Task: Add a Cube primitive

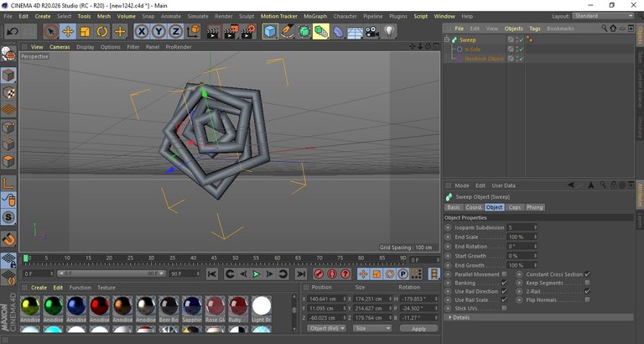Action: (270, 32)
